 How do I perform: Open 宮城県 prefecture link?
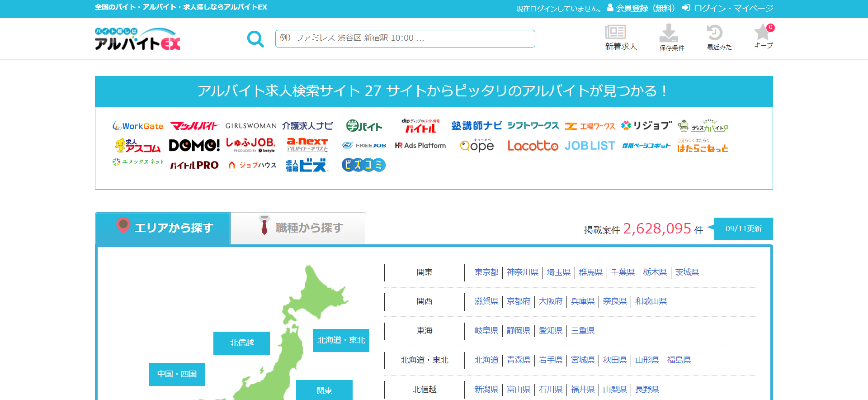[x=583, y=360]
